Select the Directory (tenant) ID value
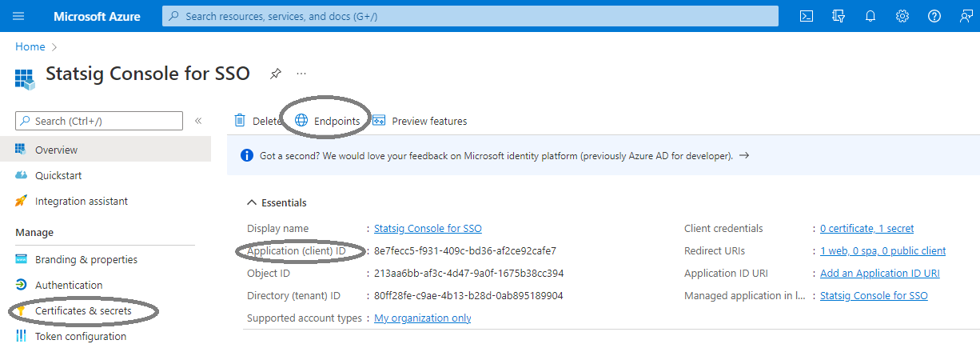Image resolution: width=980 pixels, height=348 pixels. pyautogui.click(x=468, y=296)
